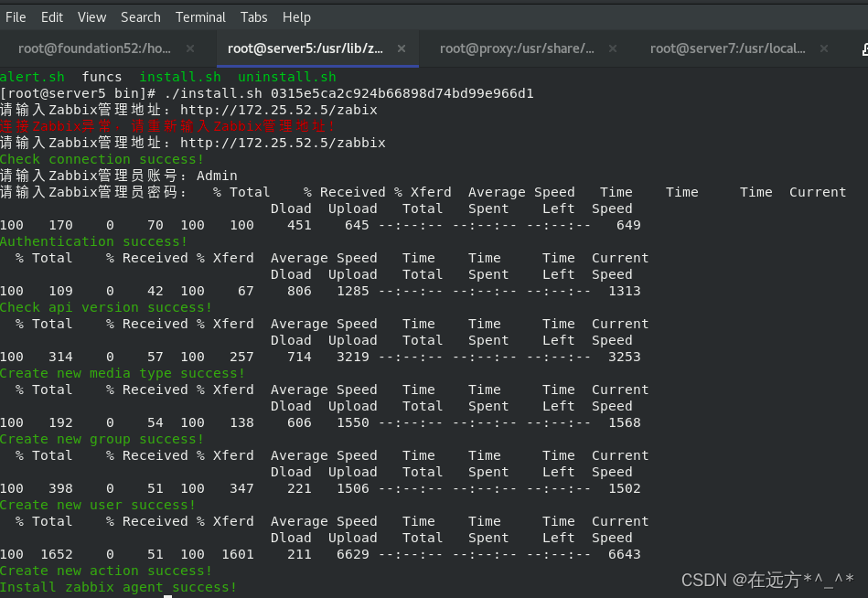
Task: Click the alert.sh file name
Action: pos(32,77)
